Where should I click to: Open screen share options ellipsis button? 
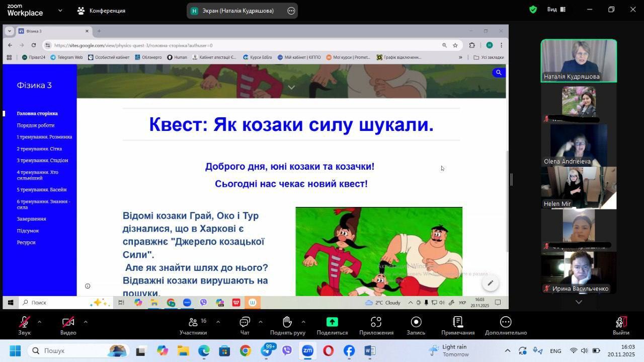[x=291, y=11]
